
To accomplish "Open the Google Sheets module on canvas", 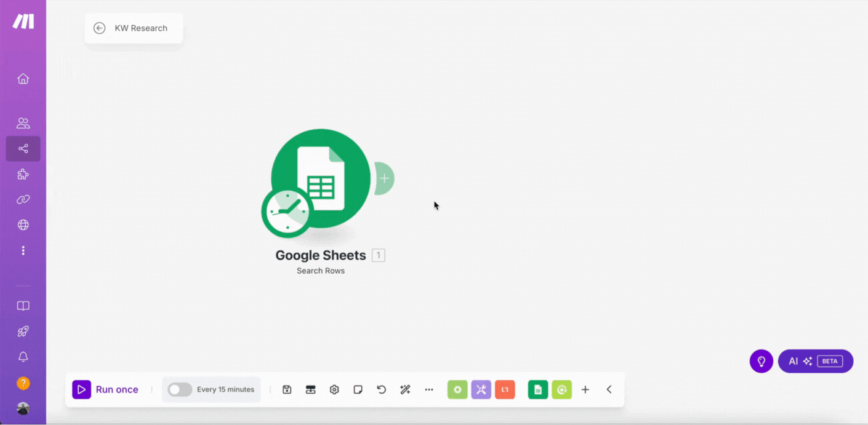I will pos(321,179).
